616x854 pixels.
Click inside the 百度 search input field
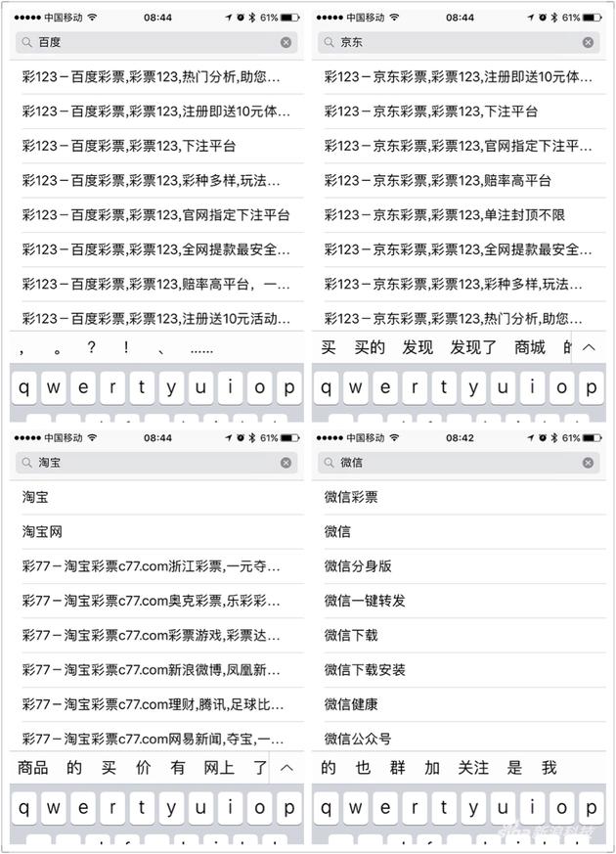(156, 42)
